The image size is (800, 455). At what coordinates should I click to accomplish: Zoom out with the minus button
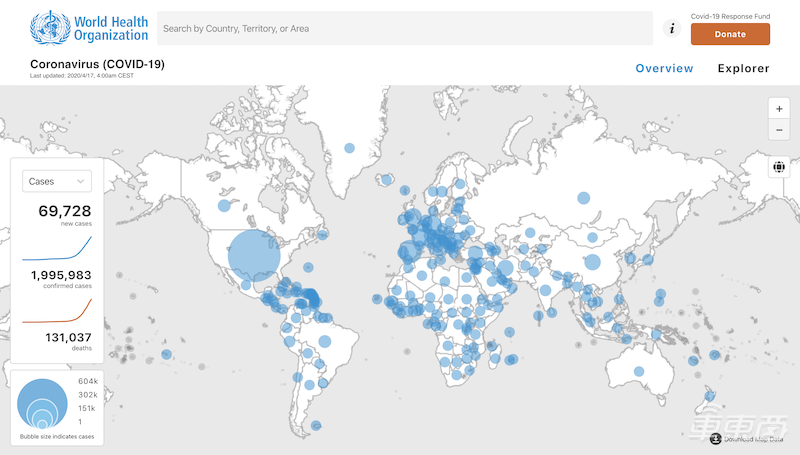(779, 130)
